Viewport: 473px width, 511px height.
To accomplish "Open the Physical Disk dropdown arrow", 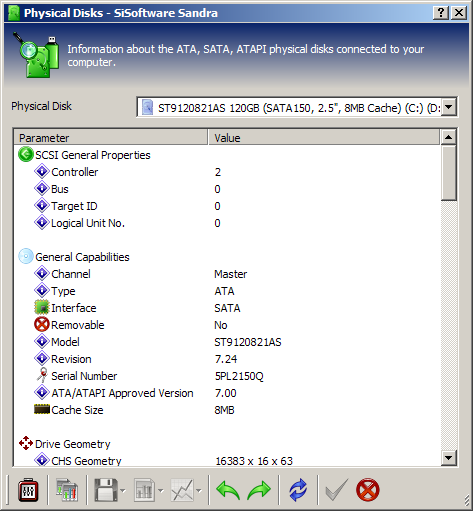I will click(x=449, y=107).
